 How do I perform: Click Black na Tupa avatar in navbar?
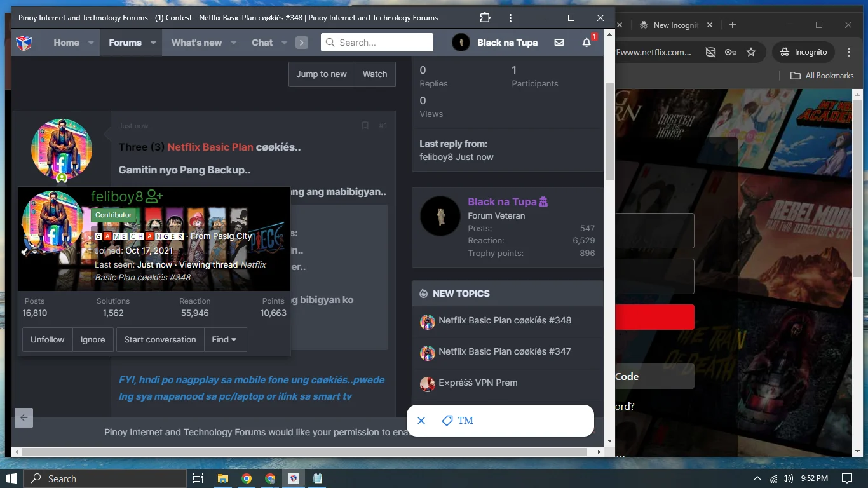coord(461,43)
